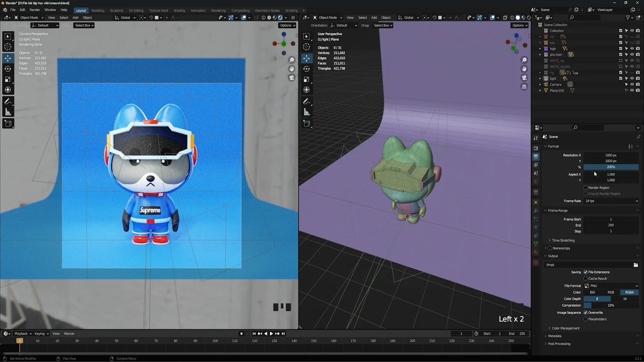Switch to the Geometry Nodes workspace tab

pyautogui.click(x=267, y=10)
